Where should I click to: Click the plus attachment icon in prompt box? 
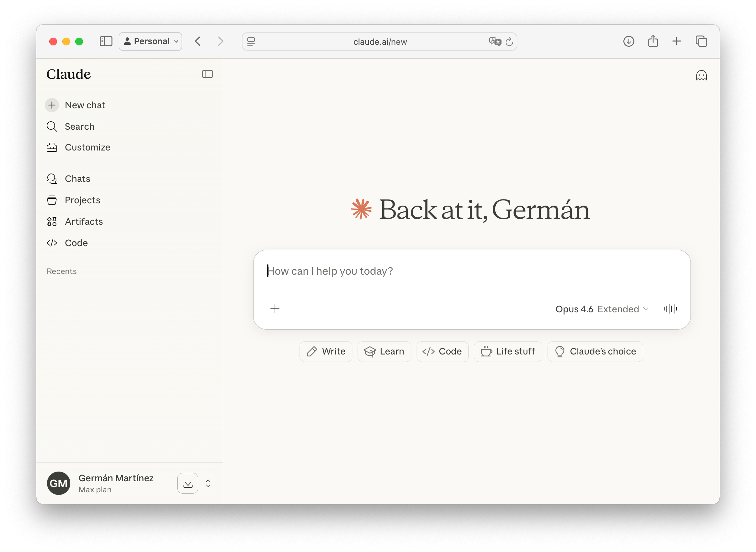[x=275, y=309]
